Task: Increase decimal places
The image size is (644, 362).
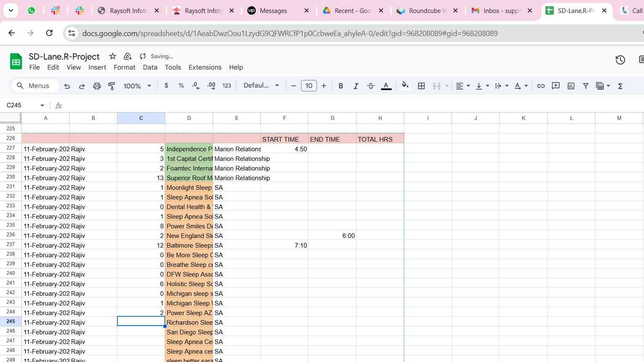Action: point(211,85)
